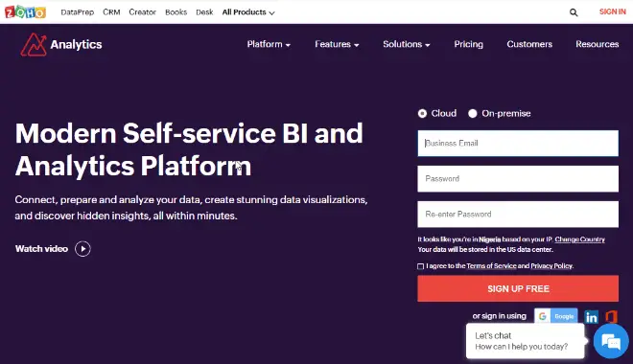Go to Creator product link

[x=143, y=12]
